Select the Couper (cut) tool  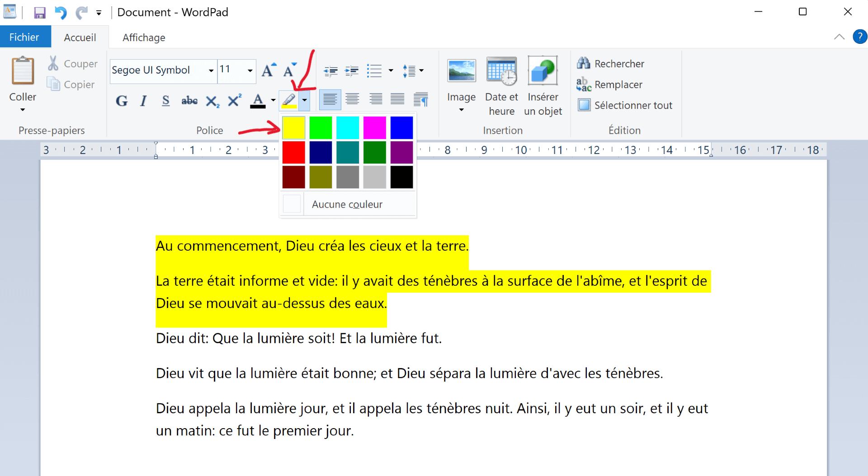72,63
